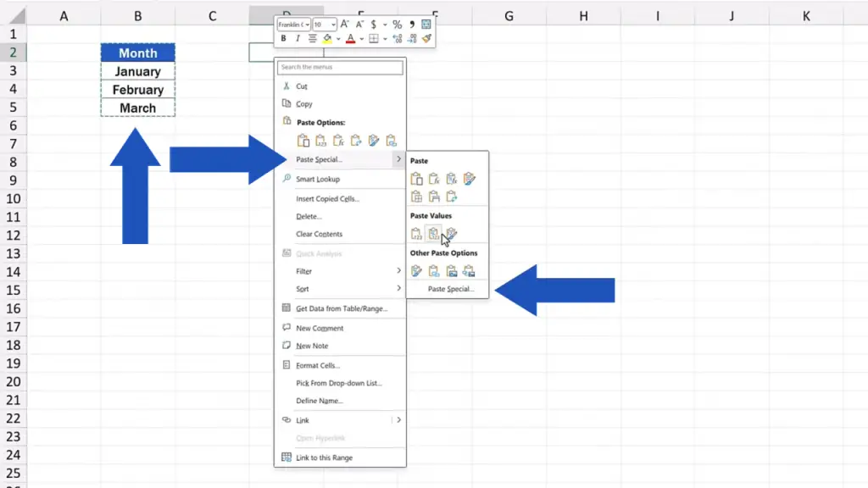This screenshot has height=488, width=868.
Task: Click Decrease Font Size in mini toolbar
Action: click(359, 25)
